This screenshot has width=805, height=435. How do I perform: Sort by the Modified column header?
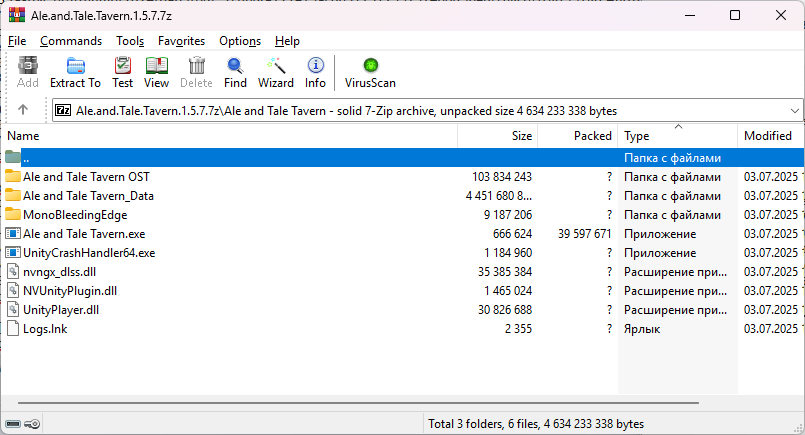click(x=771, y=136)
